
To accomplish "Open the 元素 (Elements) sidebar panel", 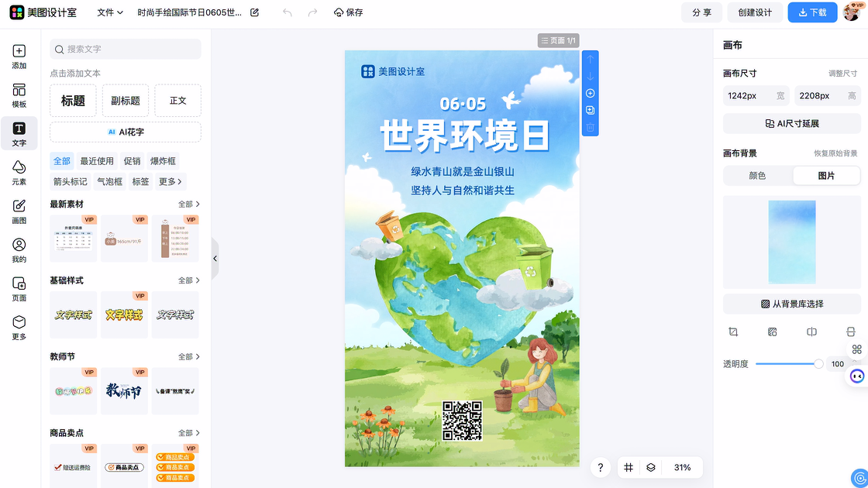I will 19,173.
